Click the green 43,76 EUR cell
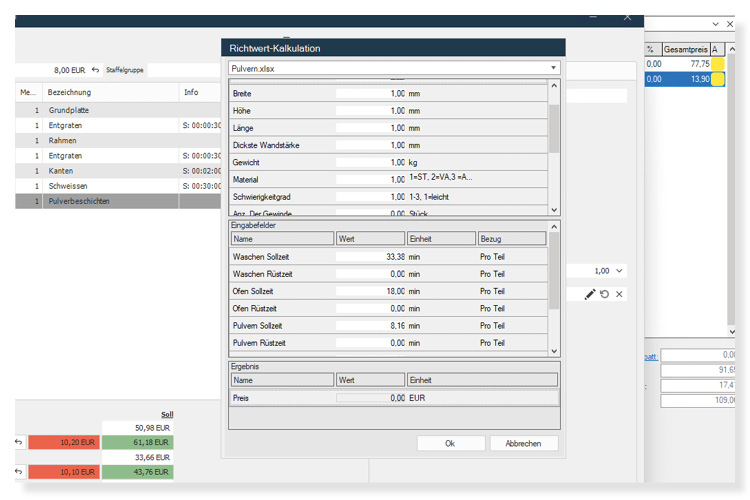 pos(138,472)
